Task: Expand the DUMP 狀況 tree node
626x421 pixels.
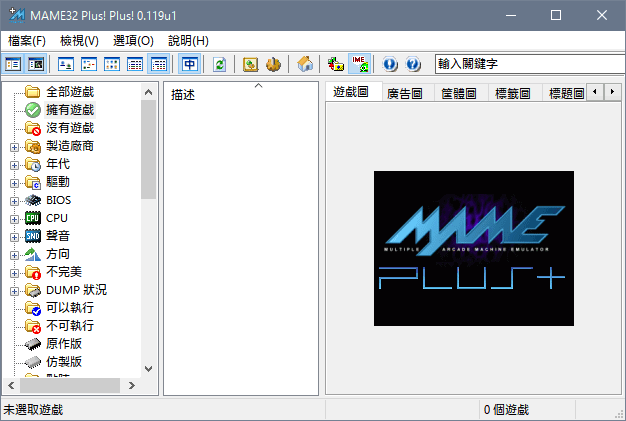Action: pos(14,290)
